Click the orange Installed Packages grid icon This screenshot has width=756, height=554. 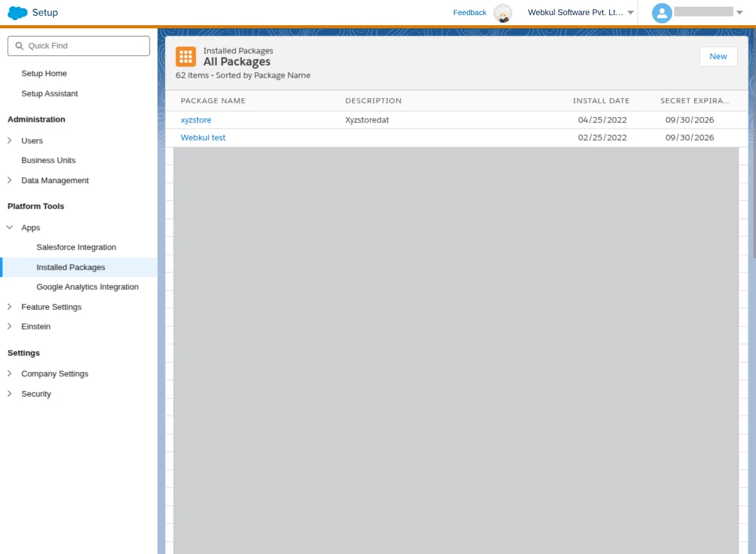click(x=186, y=57)
